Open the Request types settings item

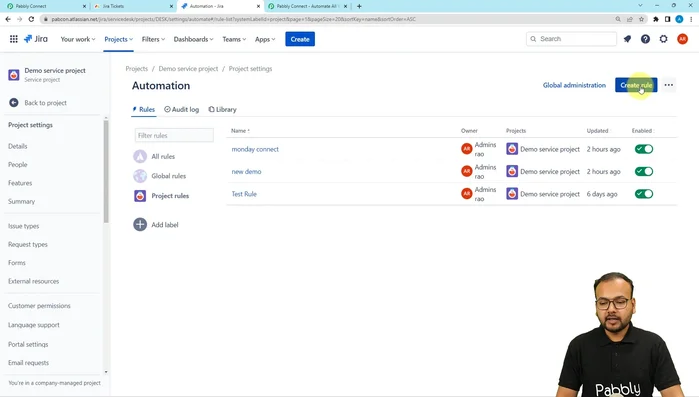28,244
